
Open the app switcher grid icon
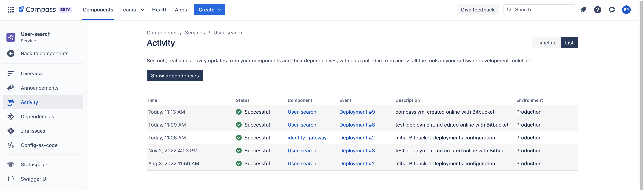click(x=10, y=10)
